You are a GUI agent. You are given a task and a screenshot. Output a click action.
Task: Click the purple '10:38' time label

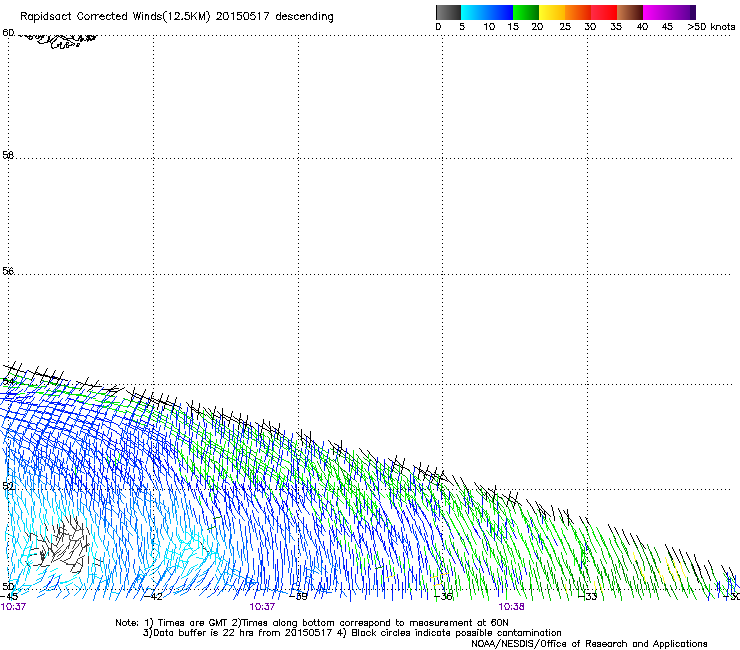511,607
